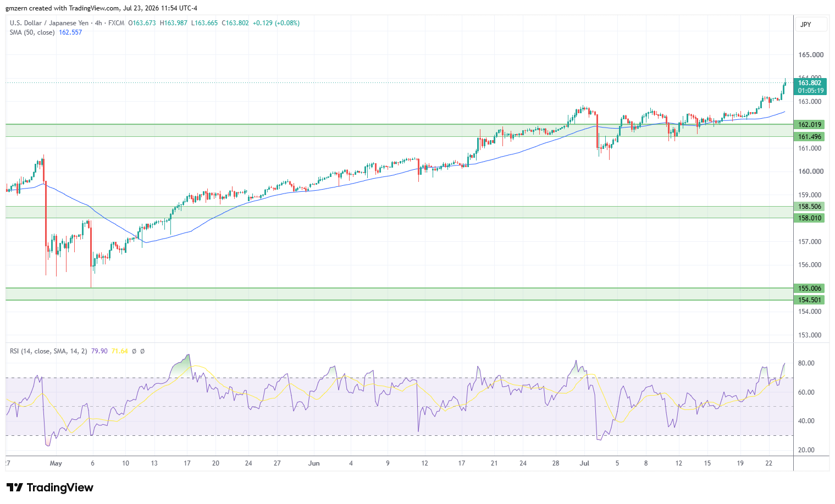The image size is (835, 504).
Task: Click the May label on time axis
Action: (x=56, y=463)
